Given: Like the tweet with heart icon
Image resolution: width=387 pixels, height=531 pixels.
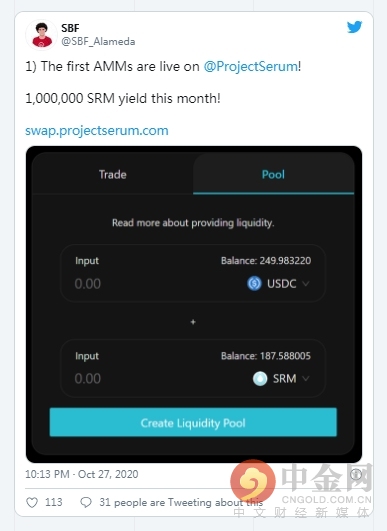Looking at the screenshot, I should 32,502.
